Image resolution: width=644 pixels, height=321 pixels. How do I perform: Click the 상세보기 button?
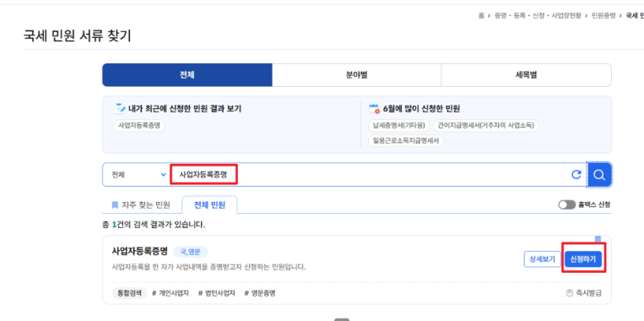pos(542,259)
